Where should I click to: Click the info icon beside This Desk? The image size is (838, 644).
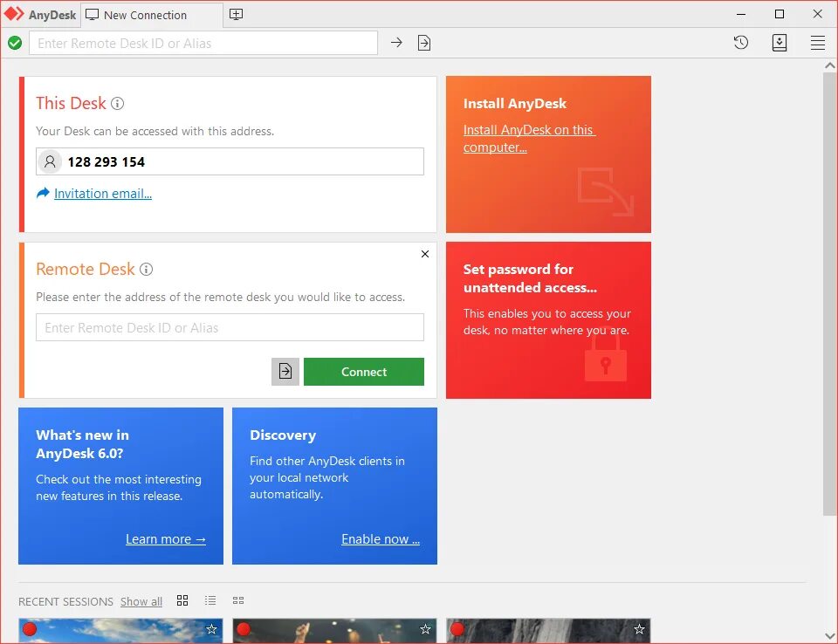point(118,103)
